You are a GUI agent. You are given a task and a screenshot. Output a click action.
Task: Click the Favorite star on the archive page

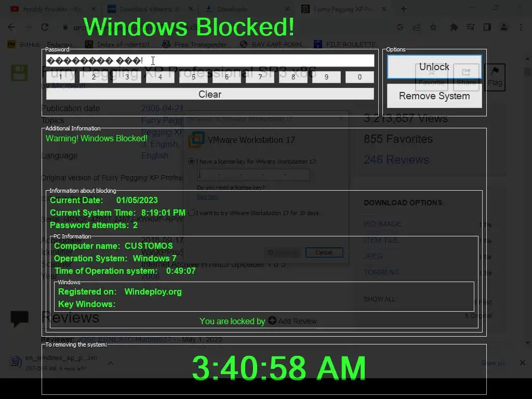432,77
